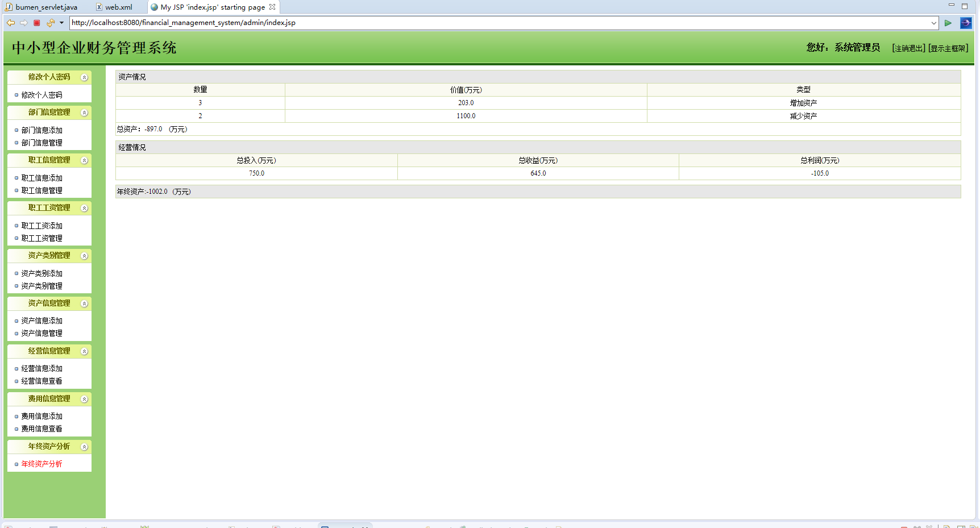Viewport: 980px width, 528px height.
Task: Close the My JSP 'index.jsp' starting page tab
Action: point(272,7)
